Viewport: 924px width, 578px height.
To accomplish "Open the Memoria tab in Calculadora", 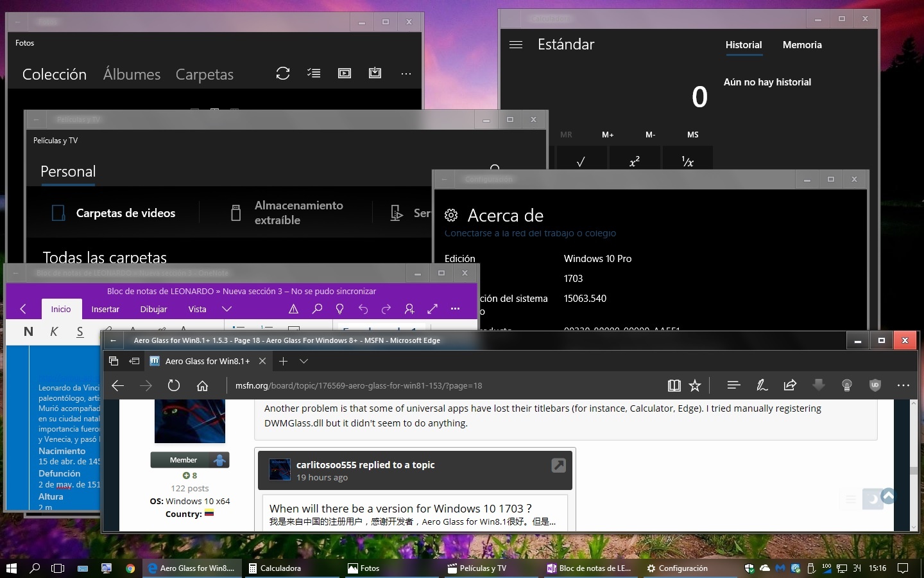I will click(x=802, y=45).
